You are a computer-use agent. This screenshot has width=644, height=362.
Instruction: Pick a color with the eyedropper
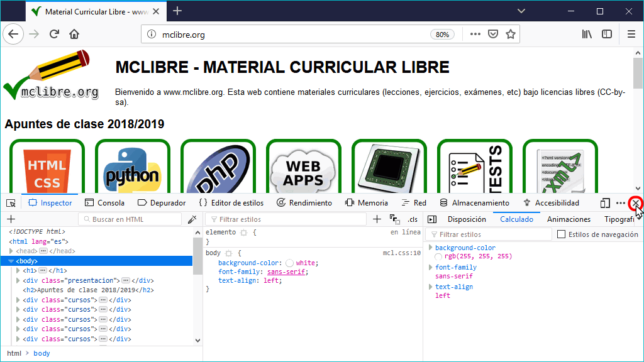(192, 219)
